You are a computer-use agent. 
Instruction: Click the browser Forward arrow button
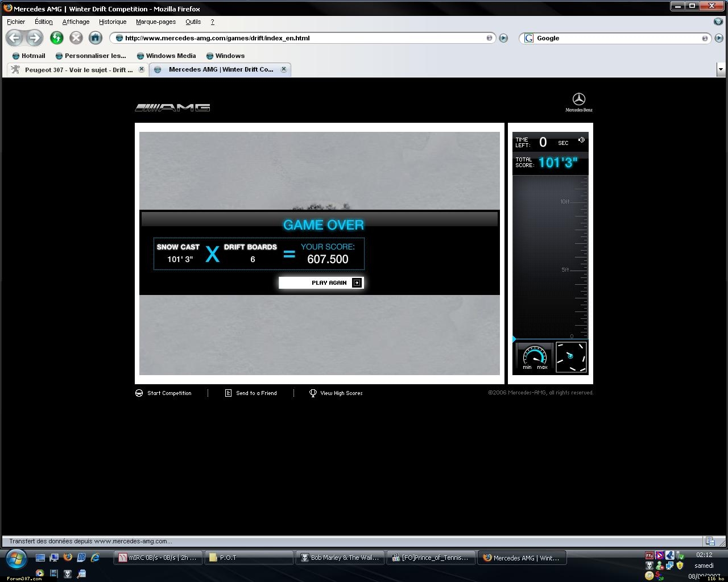35,38
